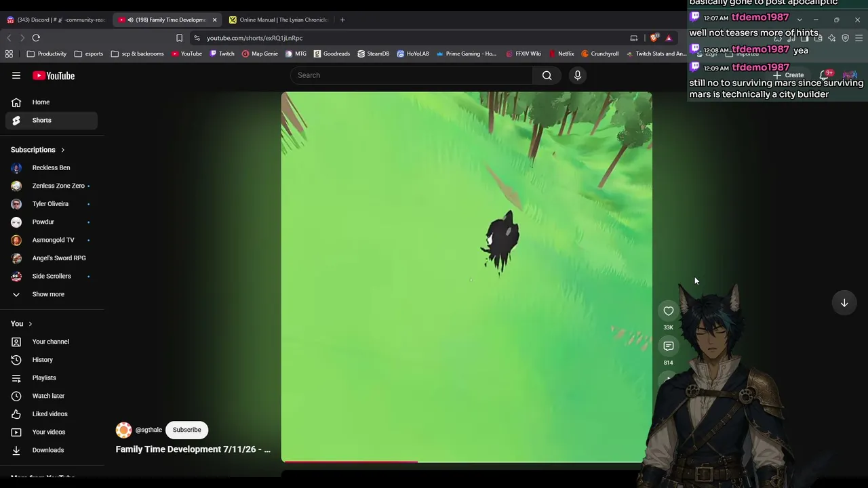Start voice search with the microphone
The height and width of the screenshot is (488, 868).
pyautogui.click(x=578, y=75)
